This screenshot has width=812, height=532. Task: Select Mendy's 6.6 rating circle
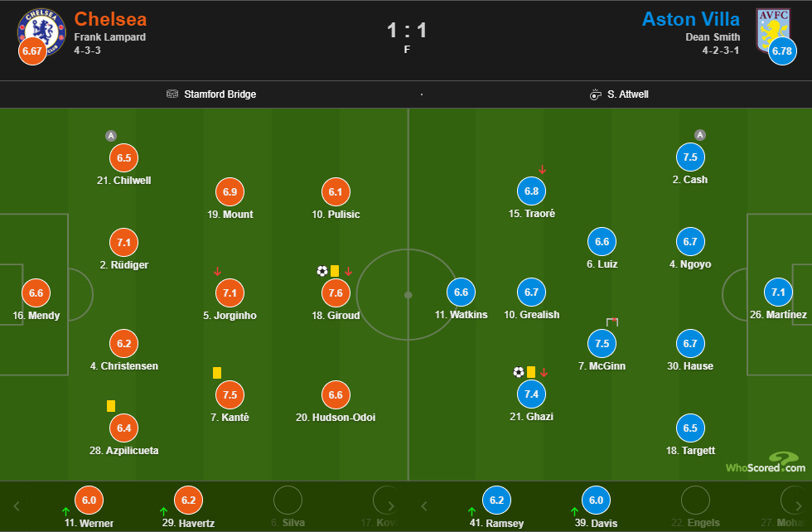tap(36, 293)
